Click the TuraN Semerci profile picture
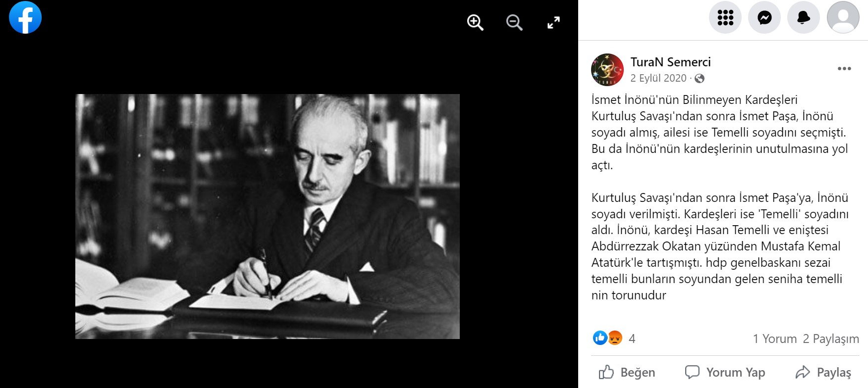This screenshot has width=868, height=388. pyautogui.click(x=607, y=70)
